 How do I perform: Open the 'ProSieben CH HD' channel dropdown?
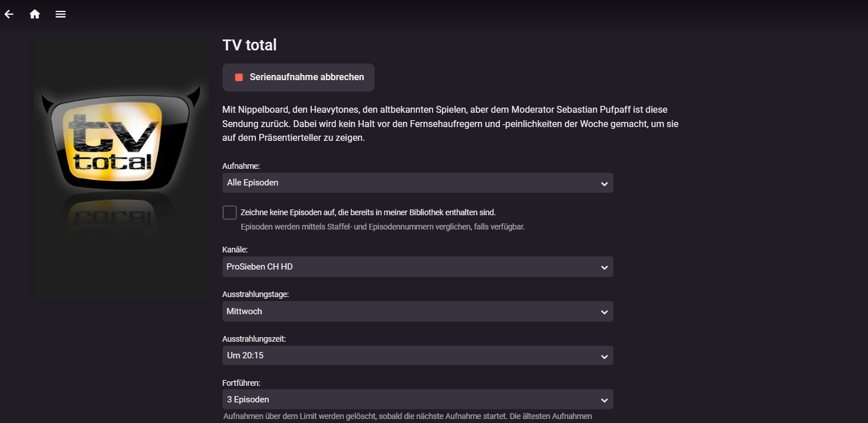[412, 267]
